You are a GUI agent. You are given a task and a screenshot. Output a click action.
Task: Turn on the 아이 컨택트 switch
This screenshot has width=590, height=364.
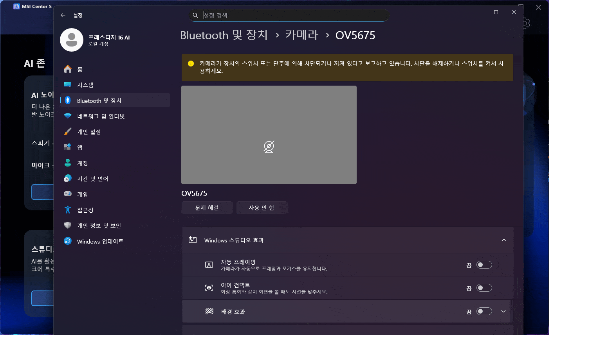[484, 288]
